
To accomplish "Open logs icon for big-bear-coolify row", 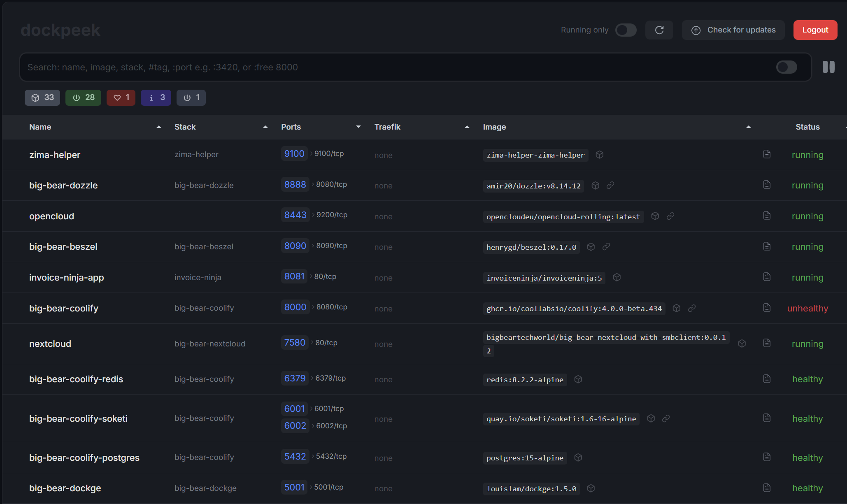I will coord(767,308).
